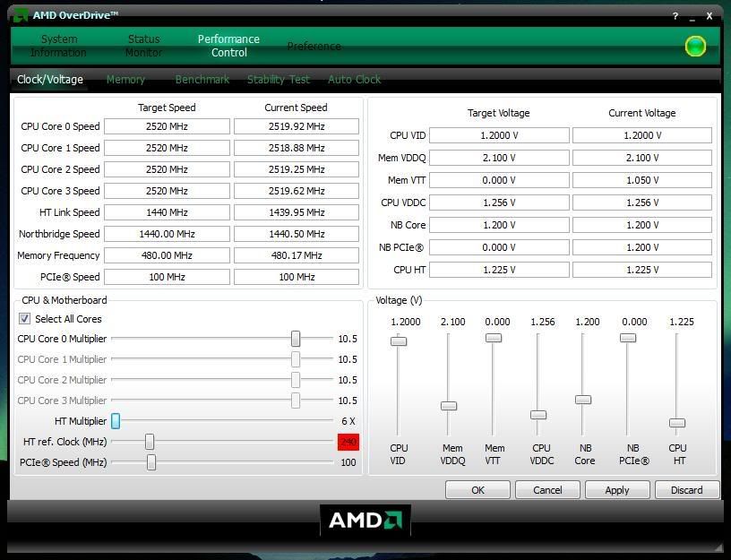This screenshot has height=560, width=731.
Task: Click the CPU VDDC voltage slider handle
Action: coord(538,415)
